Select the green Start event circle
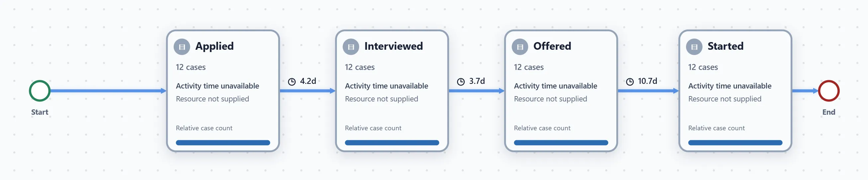This screenshot has width=868, height=180. point(40,91)
